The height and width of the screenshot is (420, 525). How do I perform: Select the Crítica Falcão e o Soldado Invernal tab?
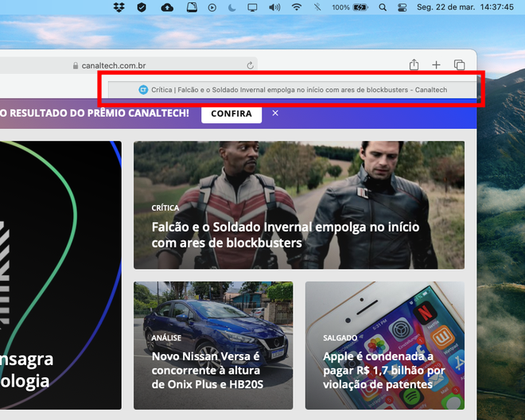tap(292, 90)
